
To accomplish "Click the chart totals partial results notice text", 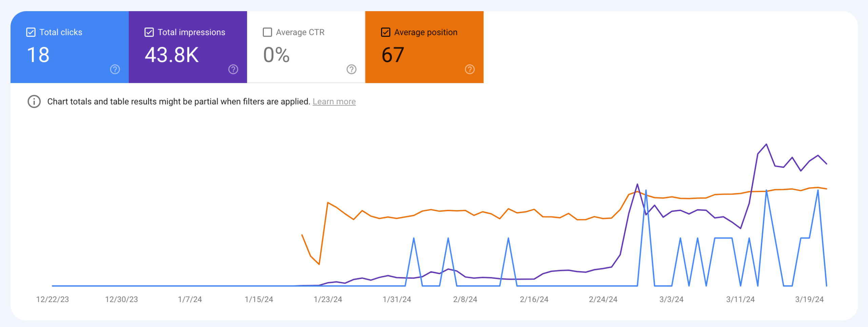I will tap(179, 102).
